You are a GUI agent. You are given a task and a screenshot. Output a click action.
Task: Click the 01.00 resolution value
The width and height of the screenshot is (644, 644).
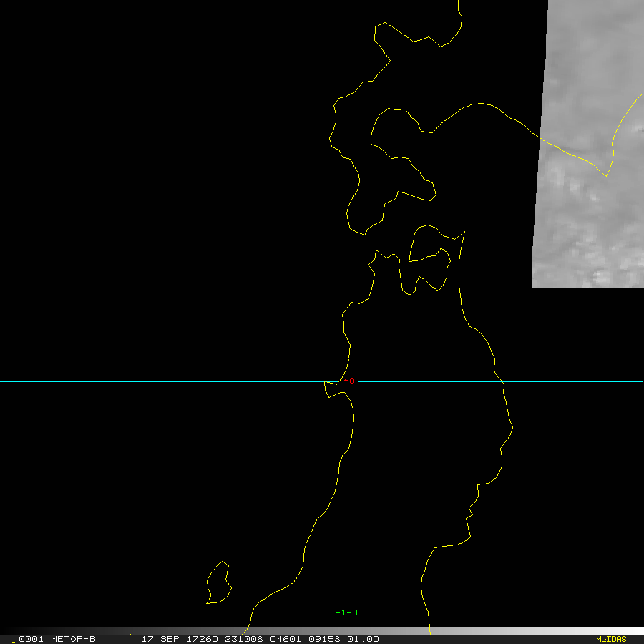(x=363, y=639)
